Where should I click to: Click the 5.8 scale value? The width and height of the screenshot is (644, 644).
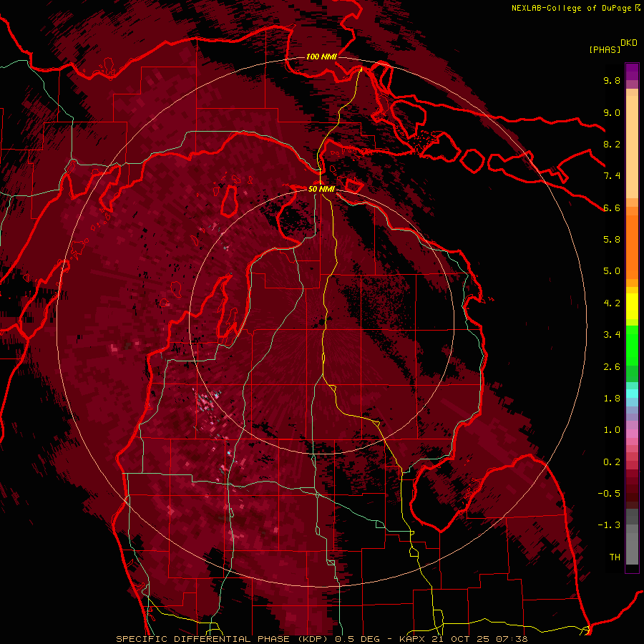tap(612, 240)
